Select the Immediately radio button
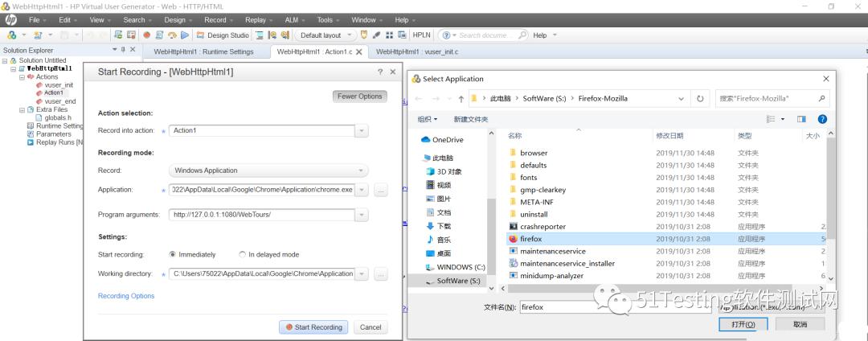Viewport: 868px width, 341px height. [173, 254]
